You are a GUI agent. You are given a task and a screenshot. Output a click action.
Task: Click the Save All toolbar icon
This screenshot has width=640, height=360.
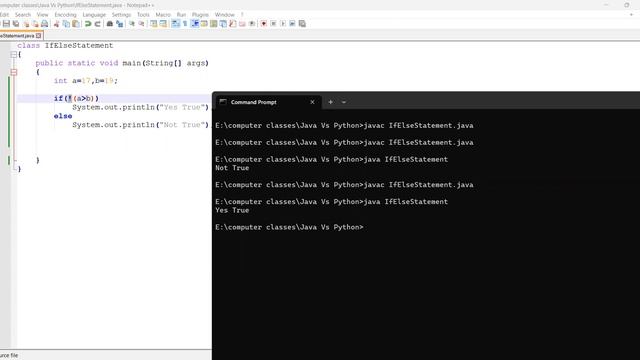(x=16, y=24)
